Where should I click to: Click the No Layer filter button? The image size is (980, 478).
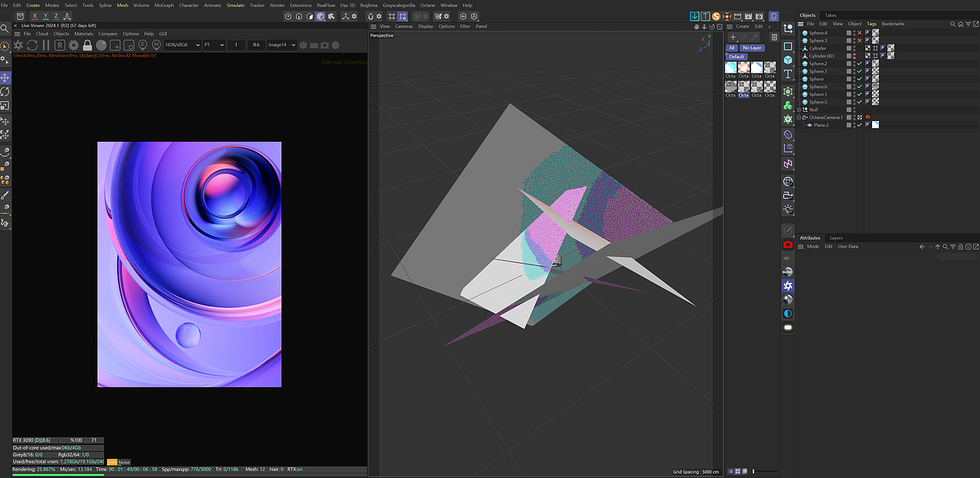752,47
